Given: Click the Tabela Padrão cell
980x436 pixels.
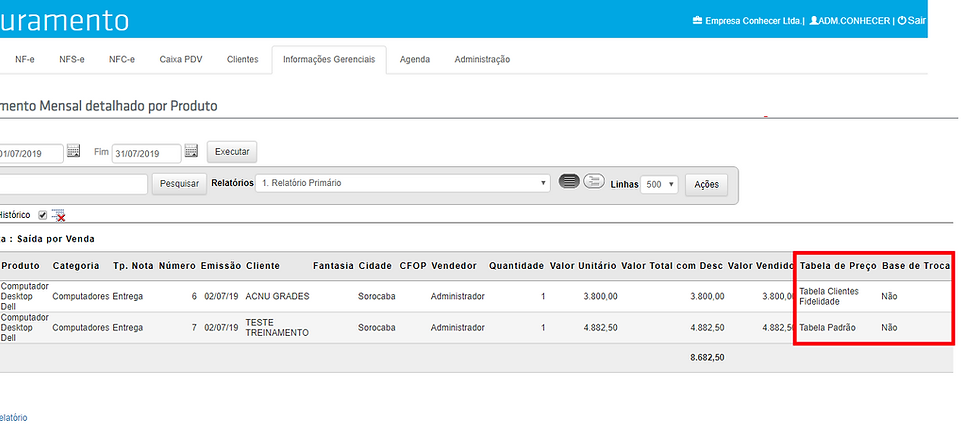Looking at the screenshot, I should click(x=828, y=327).
